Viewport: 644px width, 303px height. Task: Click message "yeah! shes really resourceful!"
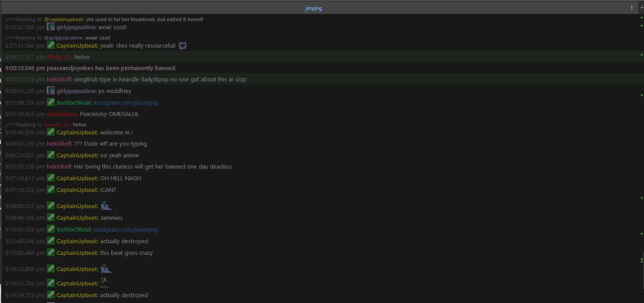tap(138, 46)
